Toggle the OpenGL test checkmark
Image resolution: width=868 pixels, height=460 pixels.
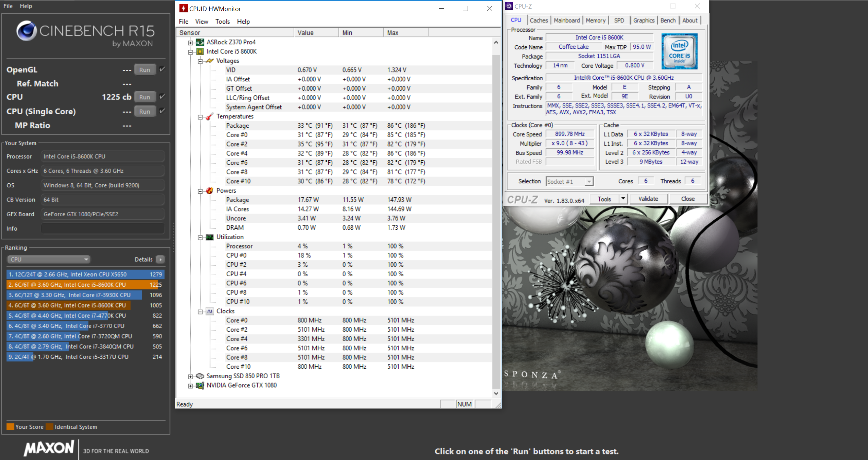click(x=162, y=69)
